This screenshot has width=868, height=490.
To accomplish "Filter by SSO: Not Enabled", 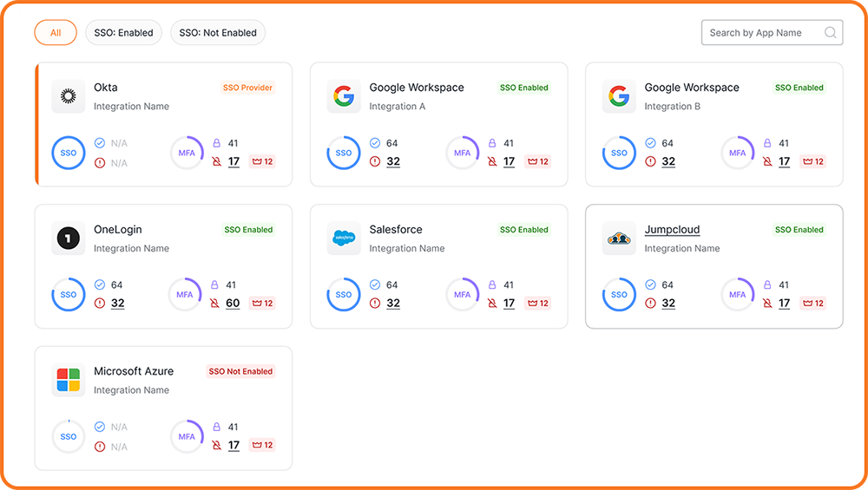I will tap(218, 33).
